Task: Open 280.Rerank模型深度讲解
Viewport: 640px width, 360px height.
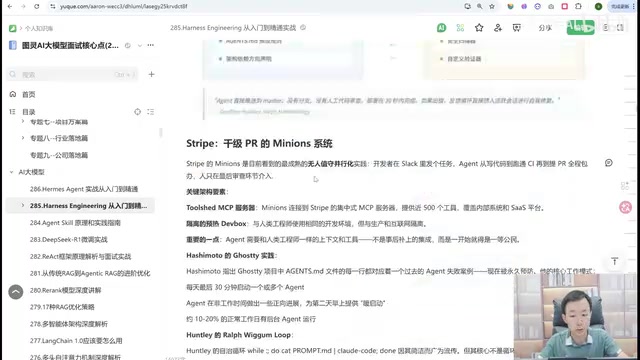Action: tap(65, 290)
